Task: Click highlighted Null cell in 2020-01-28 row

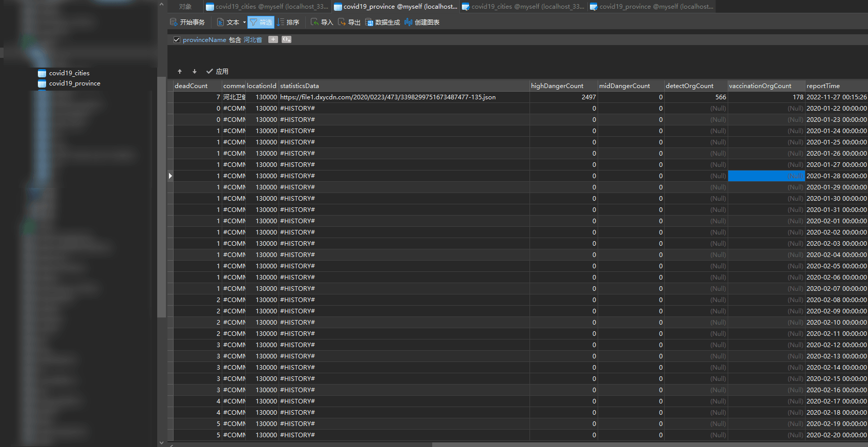Action: [x=766, y=176]
